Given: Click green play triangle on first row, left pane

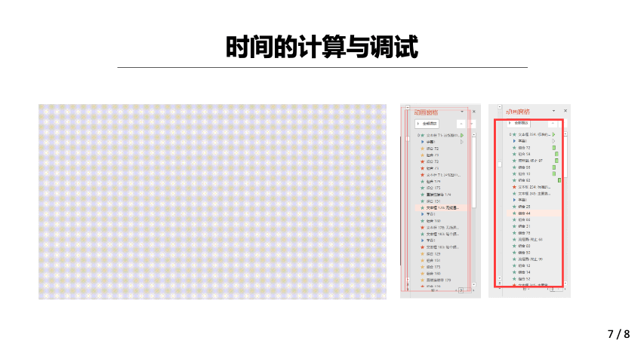Looking at the screenshot, I should [x=462, y=135].
